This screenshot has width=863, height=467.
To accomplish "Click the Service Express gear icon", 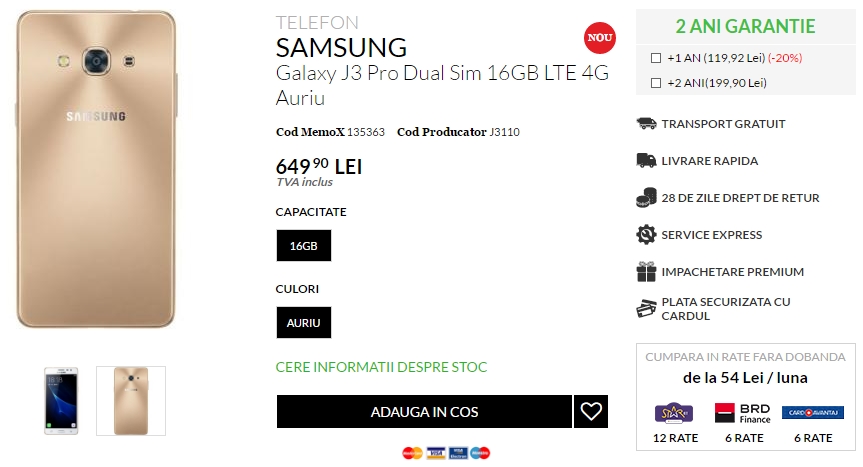I will point(646,235).
